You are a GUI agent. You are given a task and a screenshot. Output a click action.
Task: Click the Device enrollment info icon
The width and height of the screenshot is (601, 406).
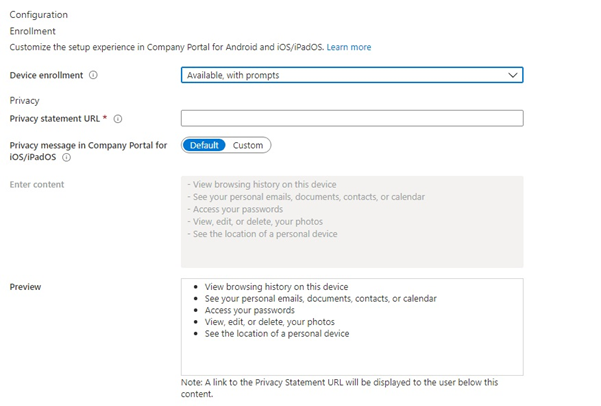[93, 75]
